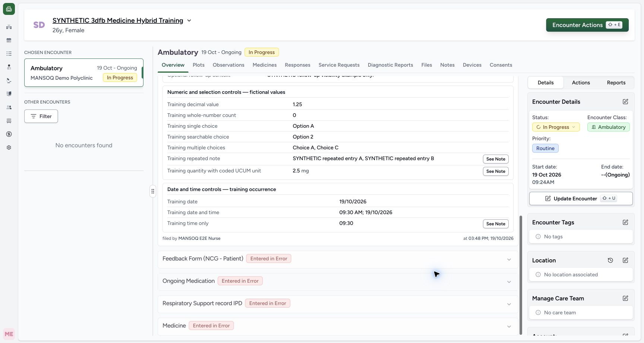See Note for Training repeated note
The width and height of the screenshot is (644, 343).
(x=496, y=159)
